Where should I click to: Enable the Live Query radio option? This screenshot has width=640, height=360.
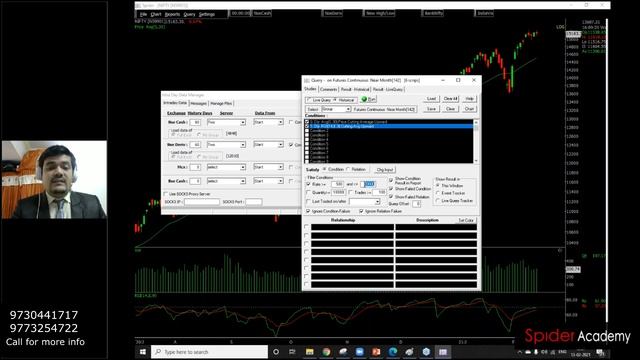tap(309, 100)
